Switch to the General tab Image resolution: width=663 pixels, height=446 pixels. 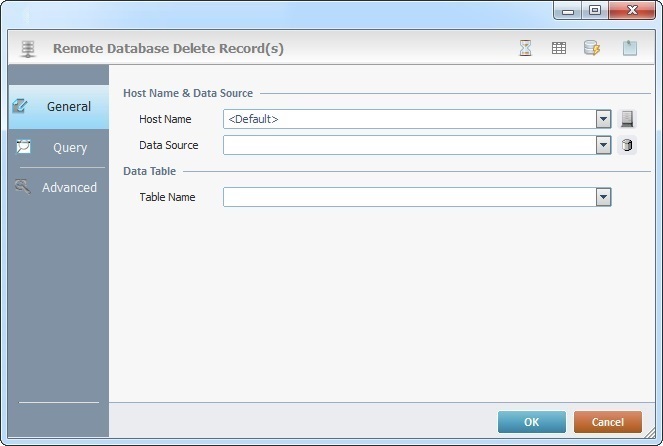point(69,106)
